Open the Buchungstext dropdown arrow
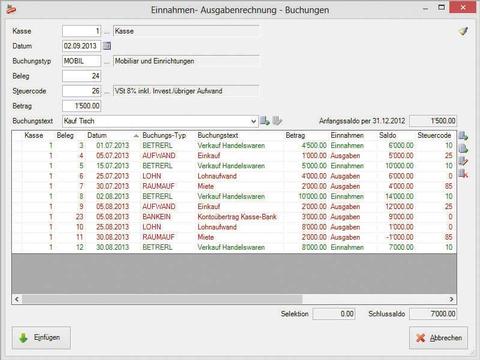Screen dimensions: 480x360 click(x=254, y=121)
